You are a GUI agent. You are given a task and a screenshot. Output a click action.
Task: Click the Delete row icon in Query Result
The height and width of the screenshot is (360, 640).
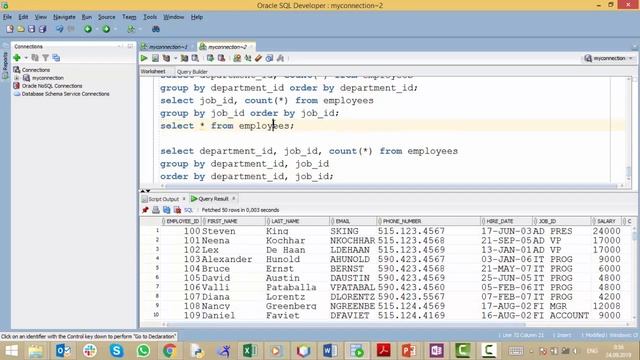tap(177, 210)
